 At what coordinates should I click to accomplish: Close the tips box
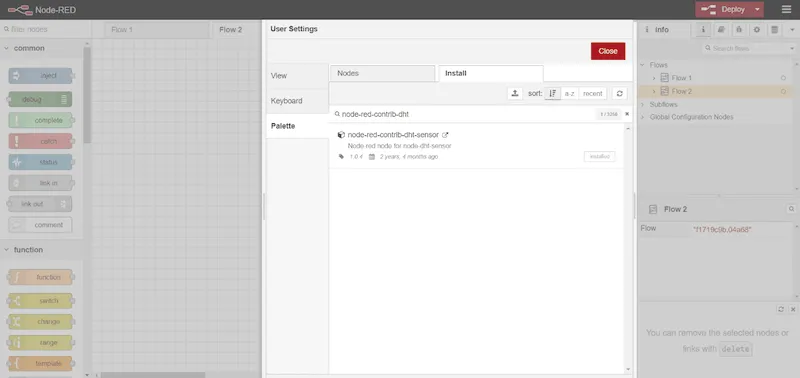point(793,309)
